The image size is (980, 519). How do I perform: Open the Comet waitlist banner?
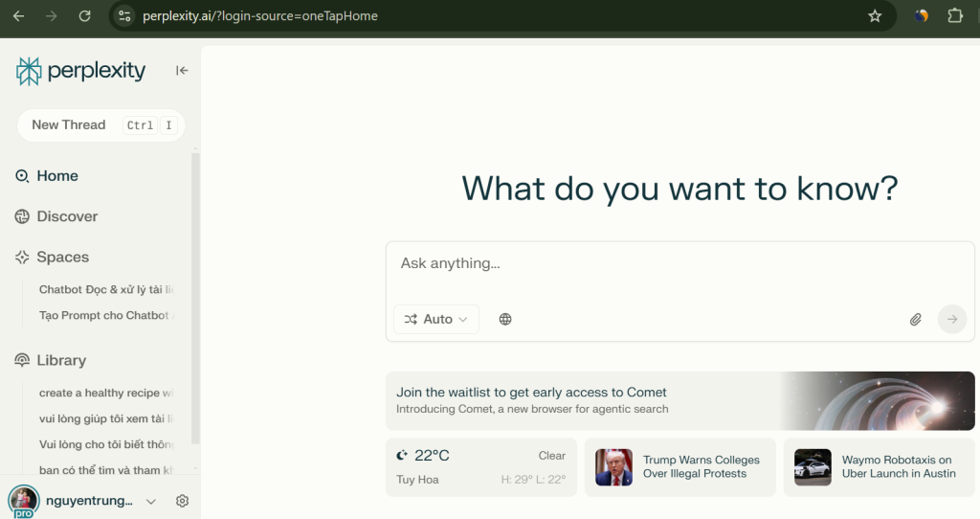click(x=679, y=400)
